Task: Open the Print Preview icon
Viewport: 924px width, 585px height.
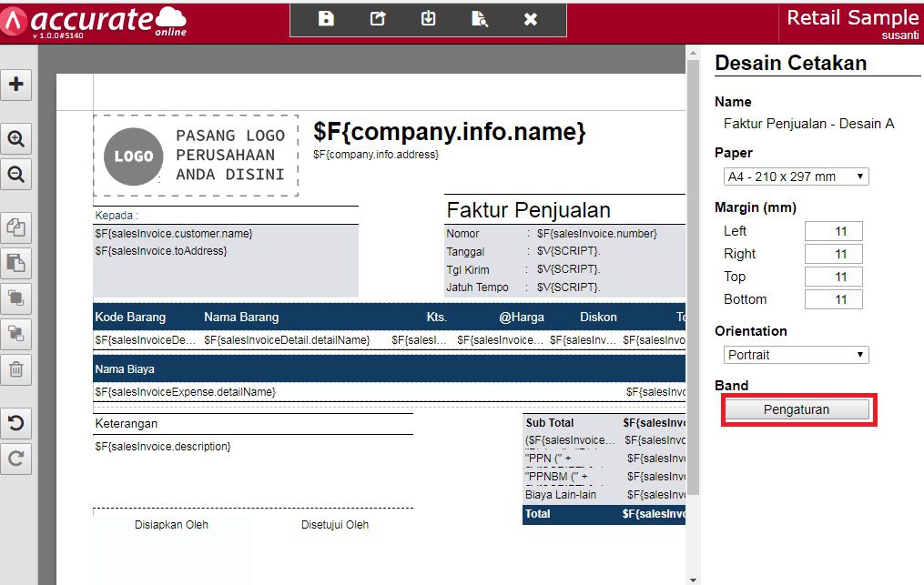Action: (x=480, y=18)
